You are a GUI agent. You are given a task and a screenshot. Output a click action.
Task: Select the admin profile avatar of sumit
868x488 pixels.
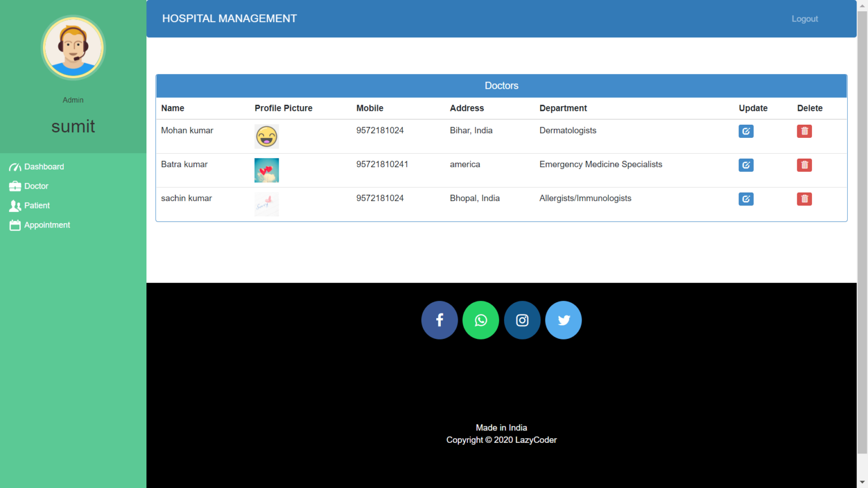coord(73,47)
